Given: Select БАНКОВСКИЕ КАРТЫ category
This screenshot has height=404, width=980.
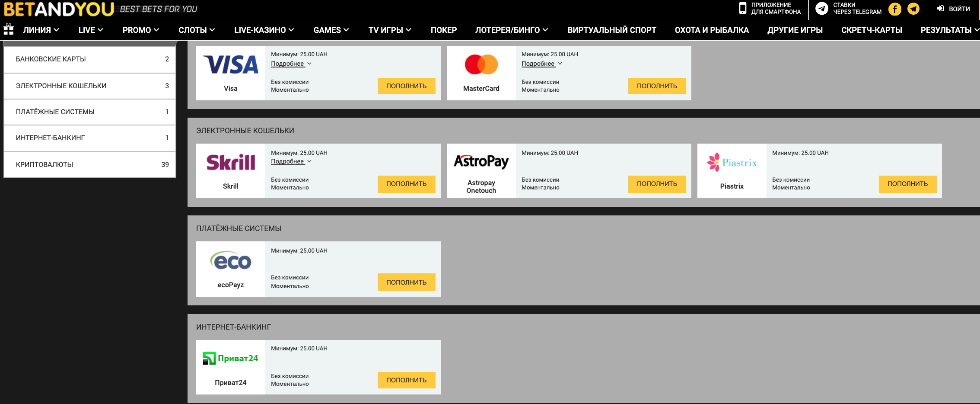Looking at the screenshot, I should tap(90, 59).
